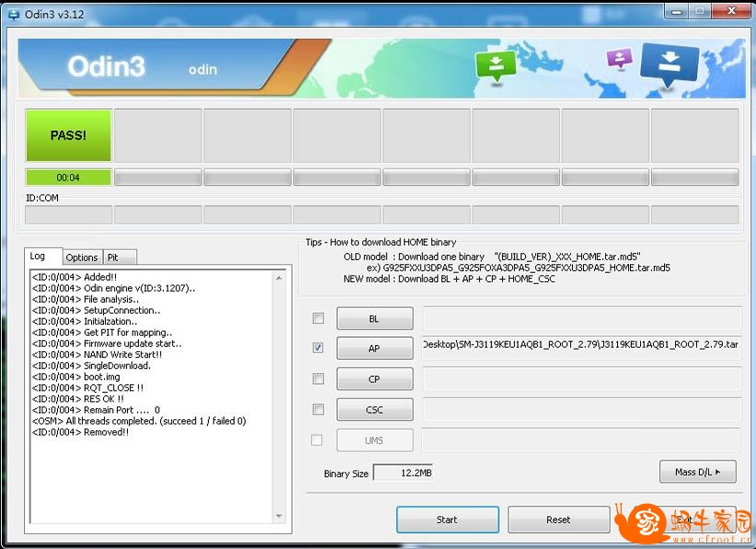
Task: Click the Binary Size value field
Action: [403, 473]
